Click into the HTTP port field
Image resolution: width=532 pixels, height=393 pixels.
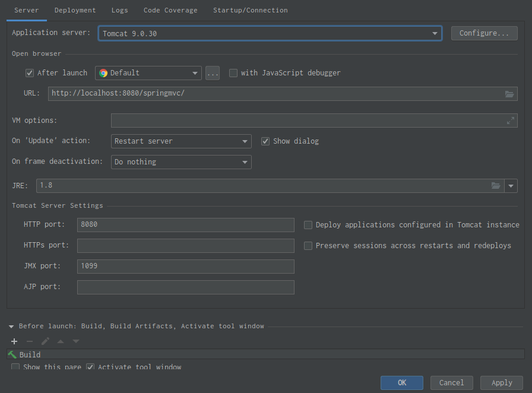click(185, 225)
